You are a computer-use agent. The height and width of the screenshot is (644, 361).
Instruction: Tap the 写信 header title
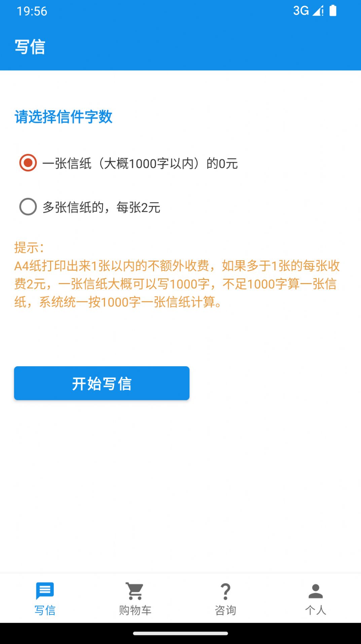30,47
